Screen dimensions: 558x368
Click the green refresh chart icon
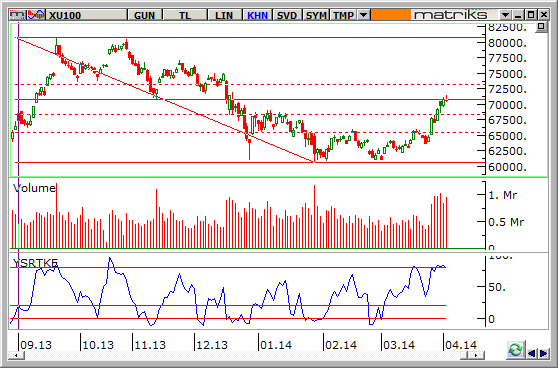(x=515, y=349)
